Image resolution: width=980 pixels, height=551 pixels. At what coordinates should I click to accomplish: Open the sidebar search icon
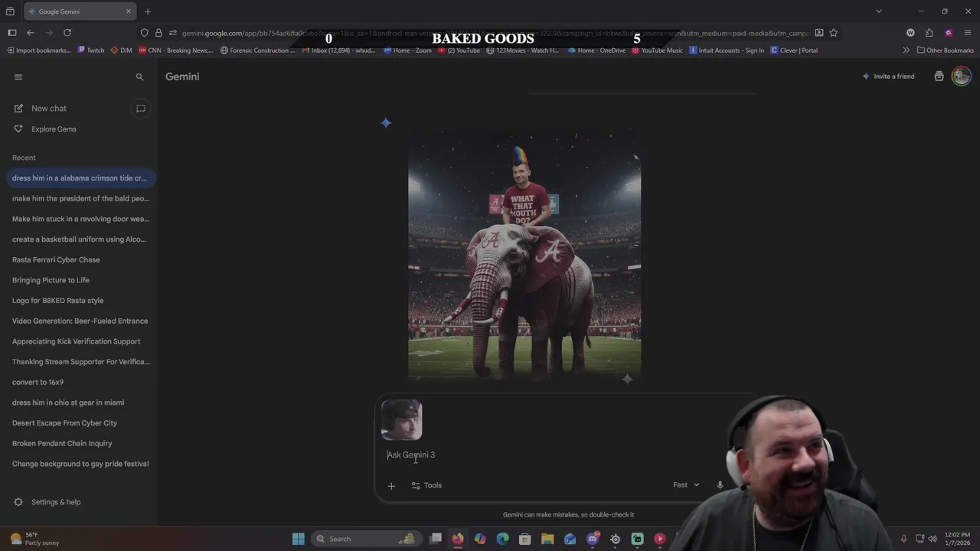tap(139, 77)
